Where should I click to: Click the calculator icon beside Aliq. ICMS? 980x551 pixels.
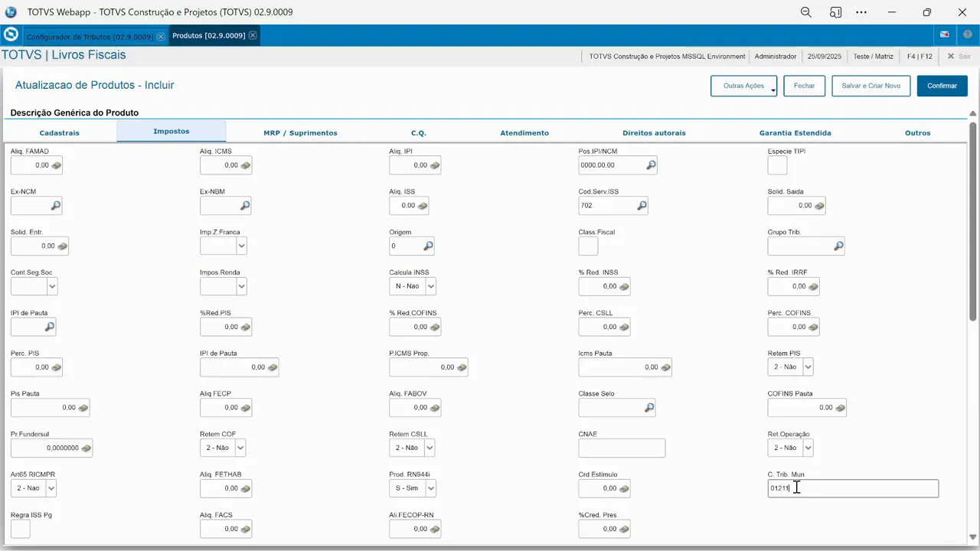245,165
